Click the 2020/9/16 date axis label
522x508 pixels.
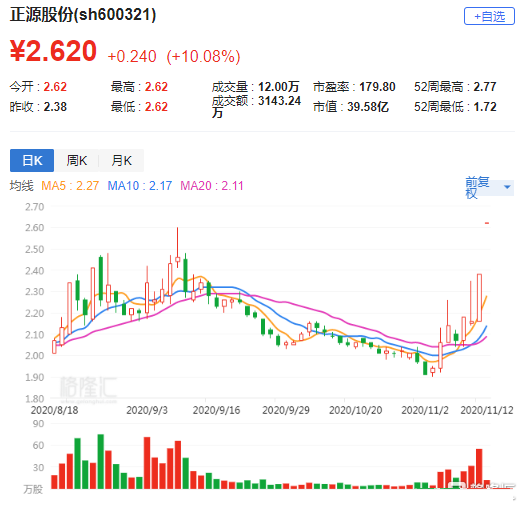pos(216,410)
